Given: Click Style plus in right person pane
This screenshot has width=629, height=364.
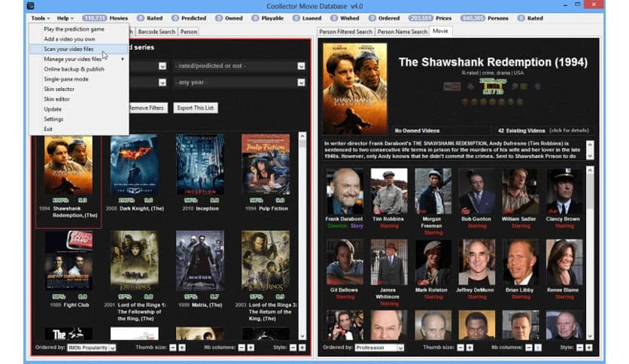Looking at the screenshot, I should [589, 347].
